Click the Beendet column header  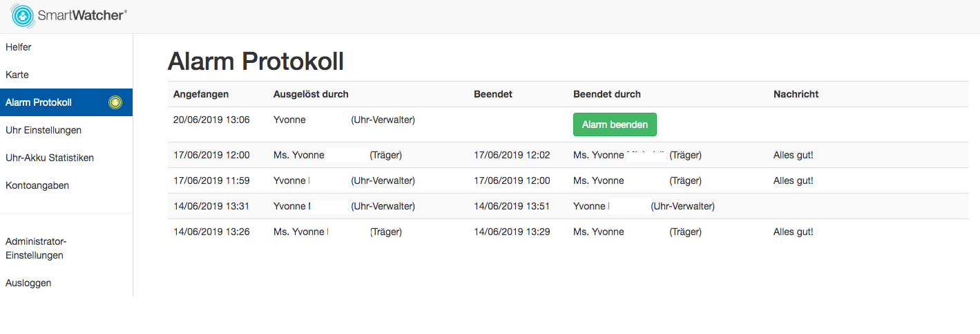click(x=493, y=94)
